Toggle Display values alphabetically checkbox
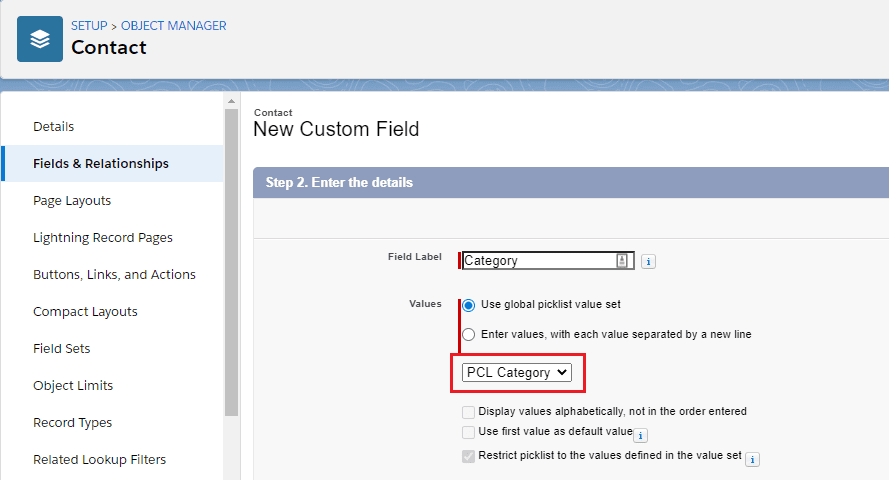The width and height of the screenshot is (889, 483). pos(469,412)
